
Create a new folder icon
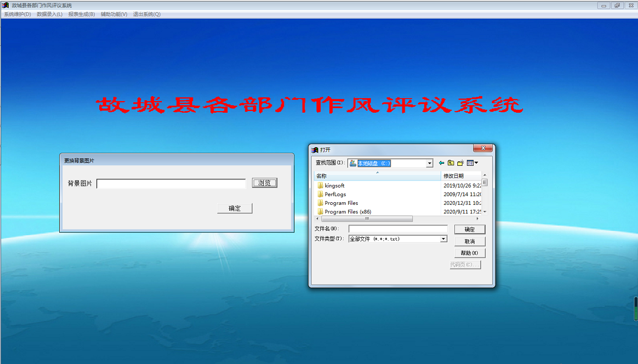460,163
